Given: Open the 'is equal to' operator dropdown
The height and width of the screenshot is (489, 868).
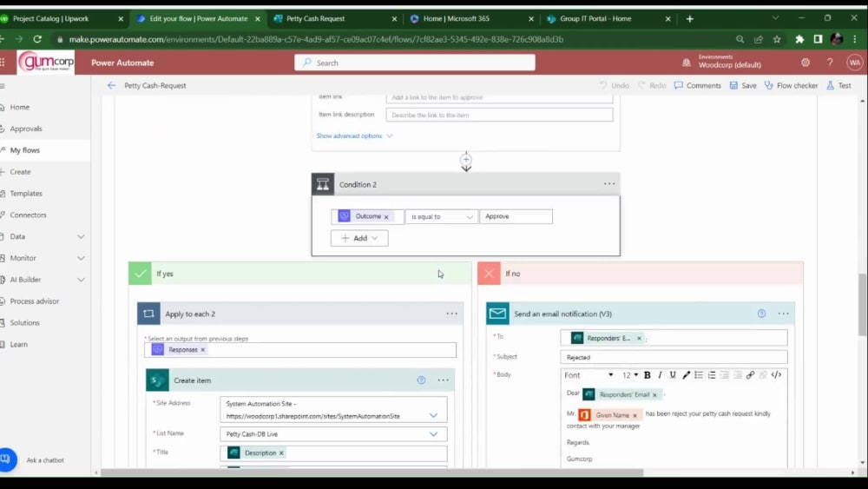Looking at the screenshot, I should click(441, 216).
